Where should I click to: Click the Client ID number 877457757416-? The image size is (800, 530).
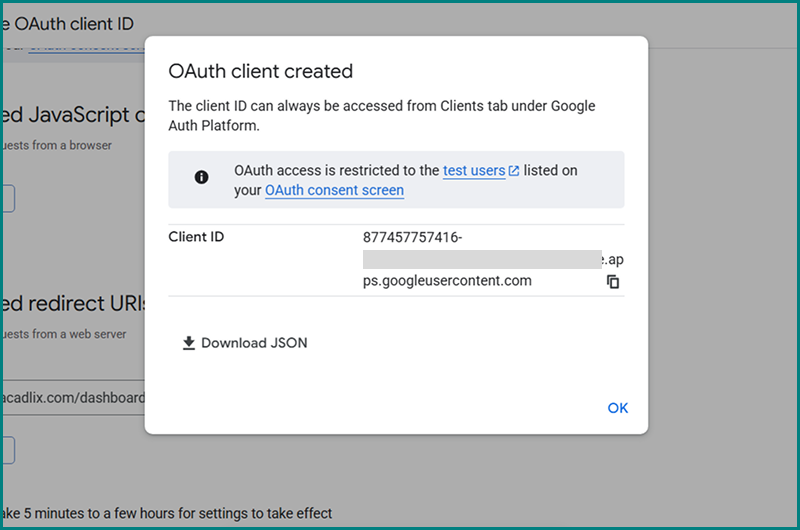tap(413, 237)
